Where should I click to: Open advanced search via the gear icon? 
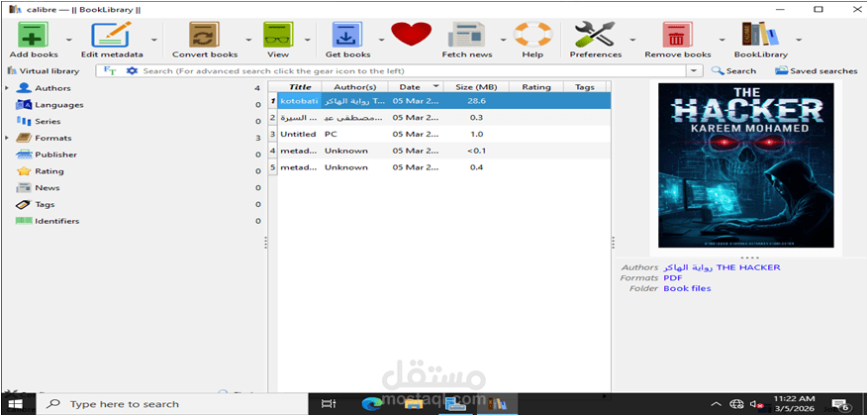[132, 71]
